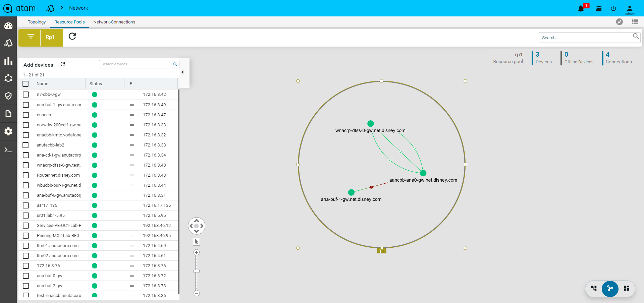Sort by the Name column header

(42, 84)
